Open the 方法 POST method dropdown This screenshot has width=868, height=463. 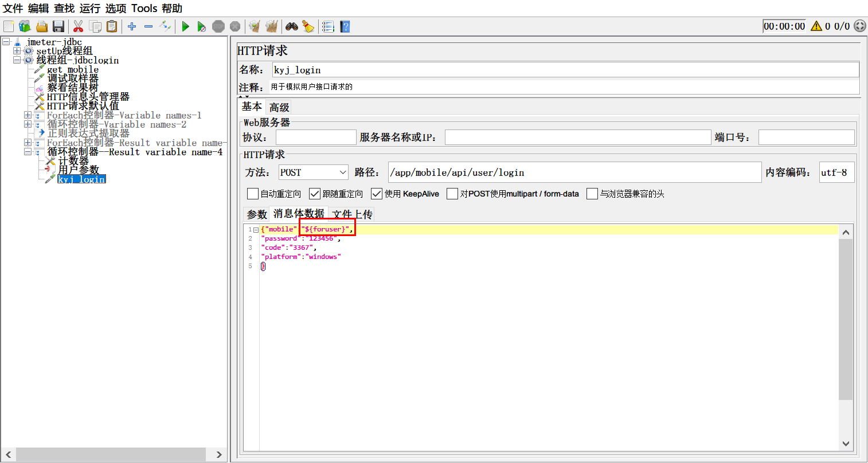[313, 172]
